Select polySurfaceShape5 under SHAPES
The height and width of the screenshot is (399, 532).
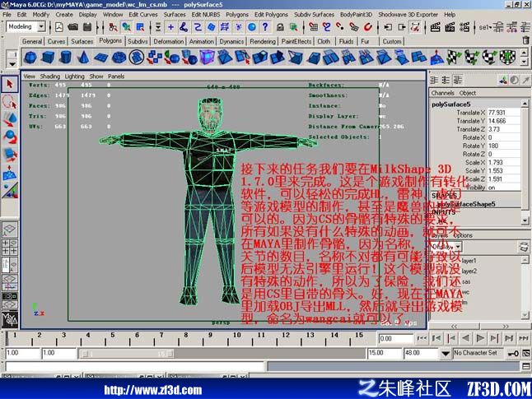467,204
